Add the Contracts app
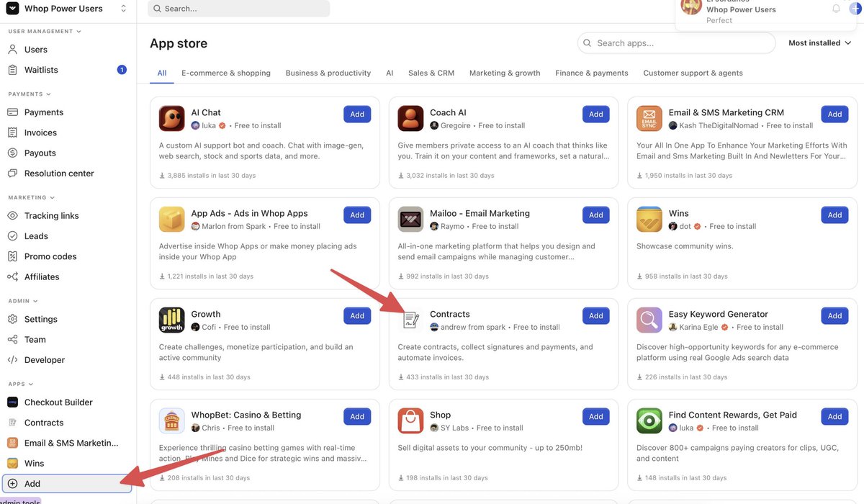 click(x=596, y=315)
